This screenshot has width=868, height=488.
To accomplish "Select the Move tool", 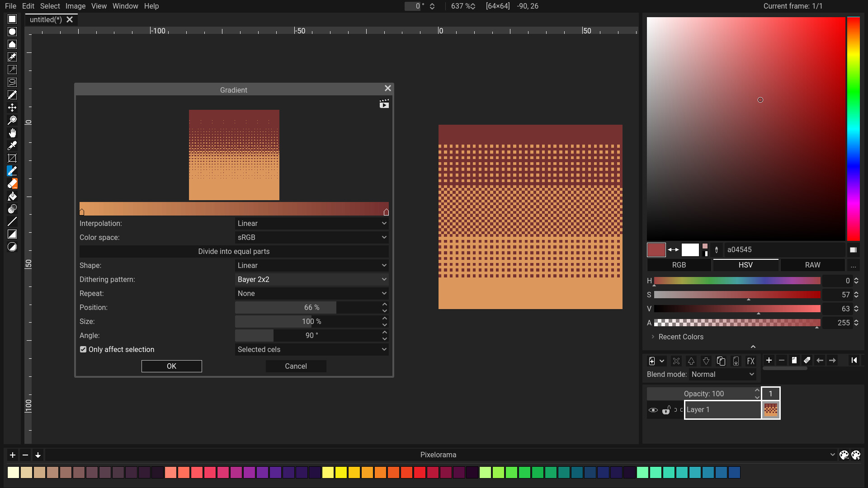I will click(x=12, y=108).
